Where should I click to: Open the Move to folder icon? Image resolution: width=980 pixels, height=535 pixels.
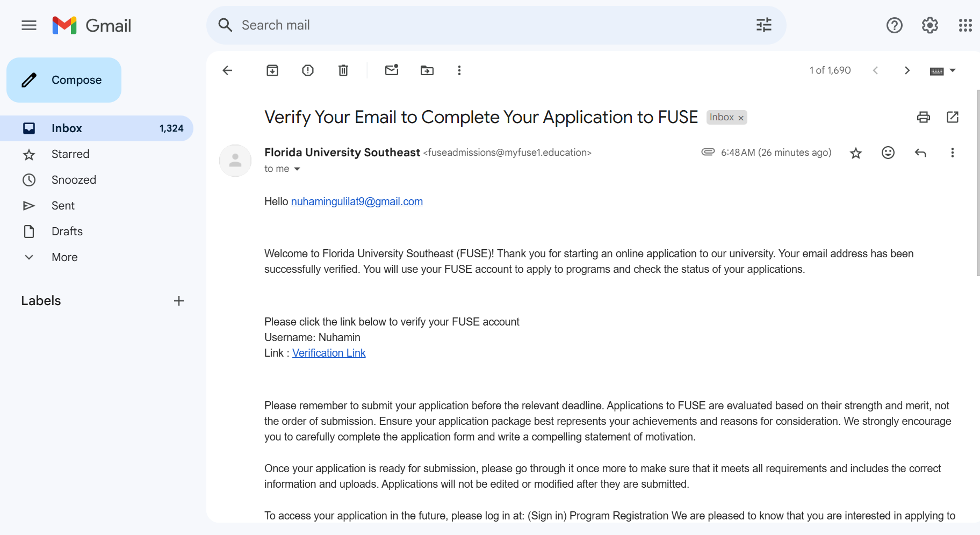(427, 70)
